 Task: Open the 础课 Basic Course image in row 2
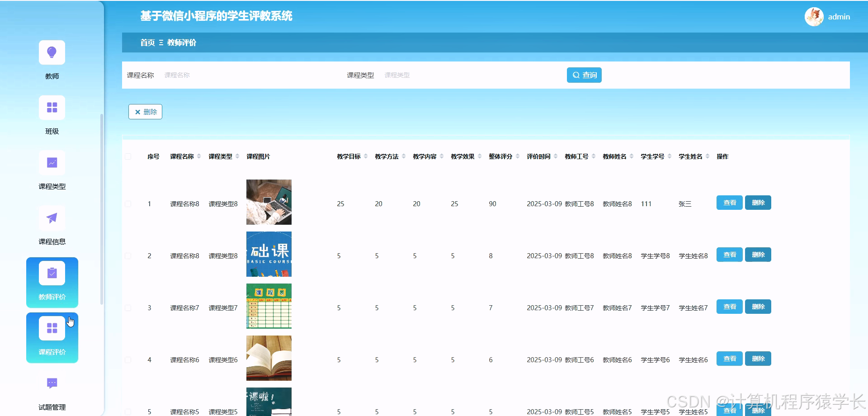point(269,254)
